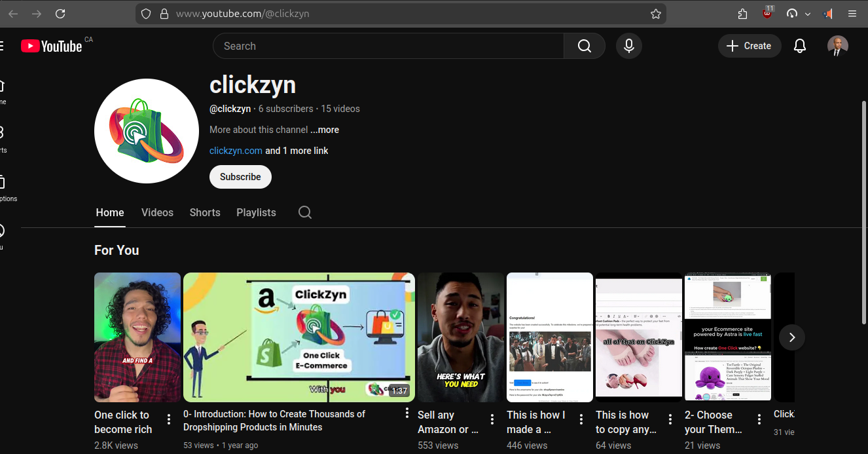This screenshot has height=454, width=868.
Task: Subscribe to the clickzyn channel
Action: point(240,177)
